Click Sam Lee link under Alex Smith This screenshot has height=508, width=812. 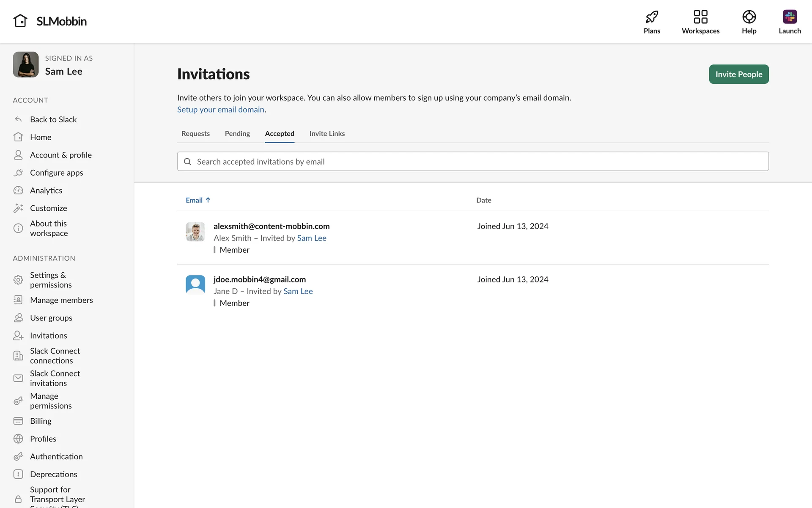click(x=311, y=238)
